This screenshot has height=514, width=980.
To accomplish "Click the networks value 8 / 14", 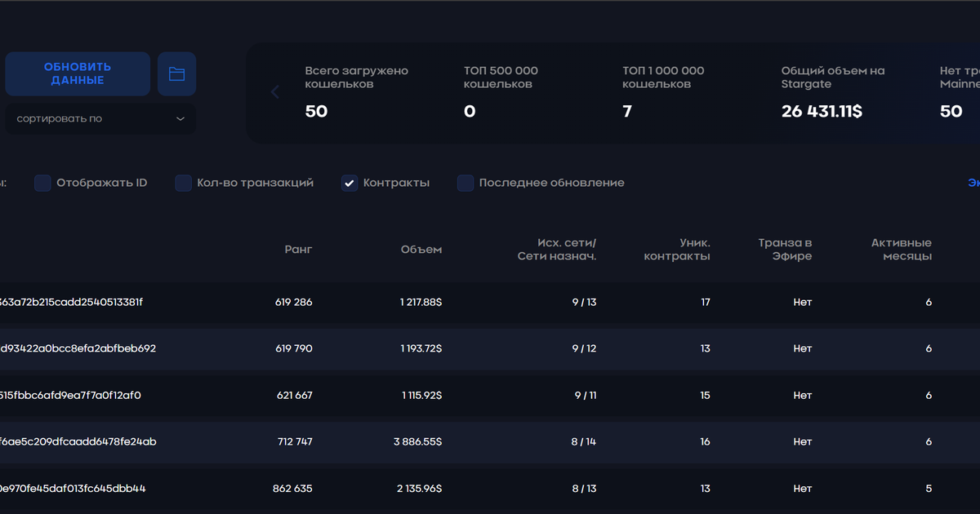I will [x=584, y=442].
